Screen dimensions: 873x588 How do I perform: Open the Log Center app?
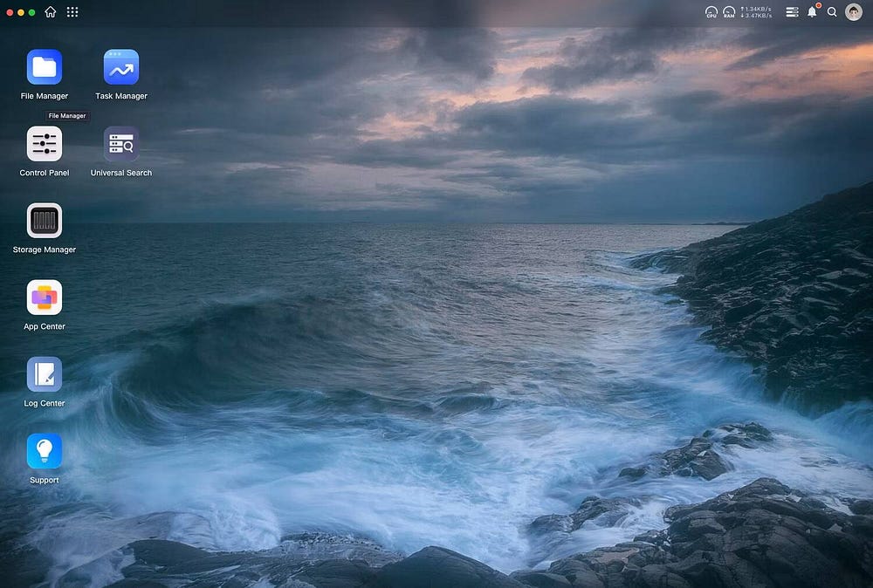click(45, 374)
